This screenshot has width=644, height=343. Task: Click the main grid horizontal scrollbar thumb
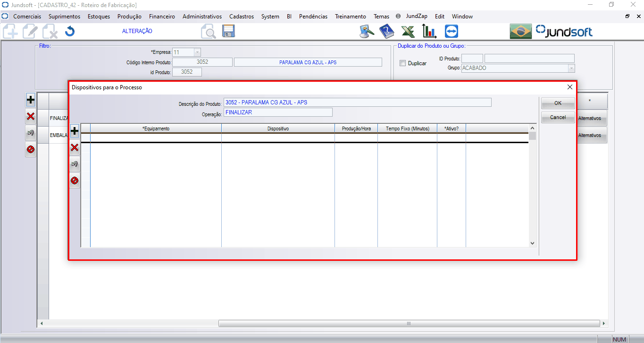pyautogui.click(x=409, y=324)
